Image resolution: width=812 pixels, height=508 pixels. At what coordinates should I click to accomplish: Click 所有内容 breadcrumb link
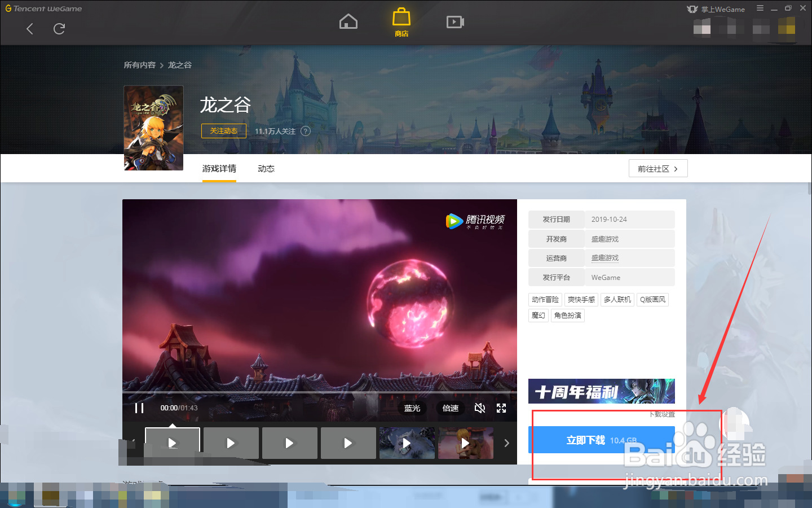(140, 65)
